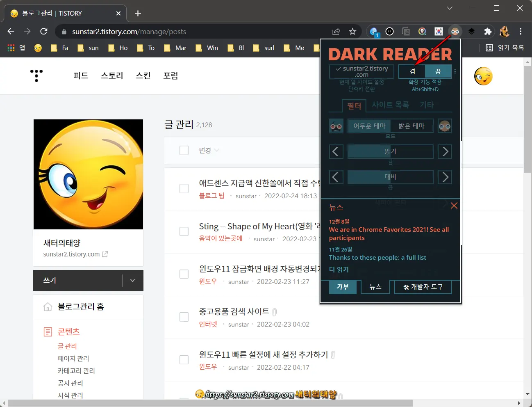Increase 밝기 with right arrow
This screenshot has width=532, height=407.
[x=445, y=152]
